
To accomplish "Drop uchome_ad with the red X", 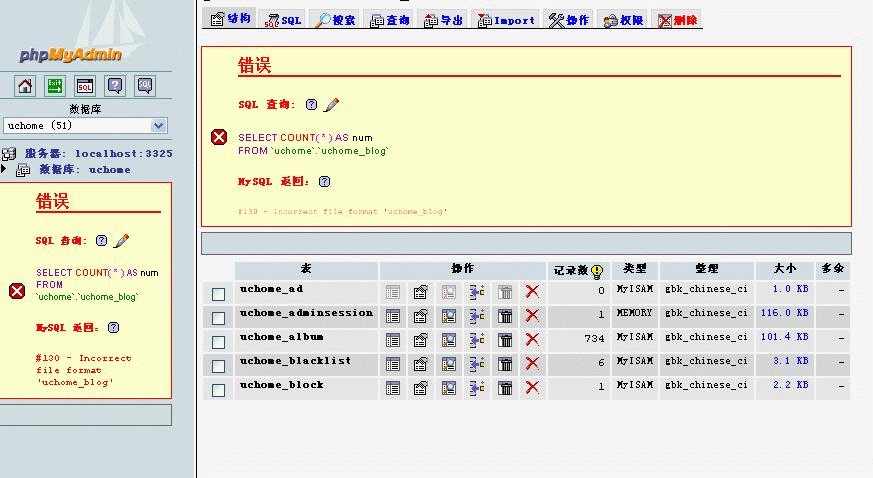I will coord(532,291).
